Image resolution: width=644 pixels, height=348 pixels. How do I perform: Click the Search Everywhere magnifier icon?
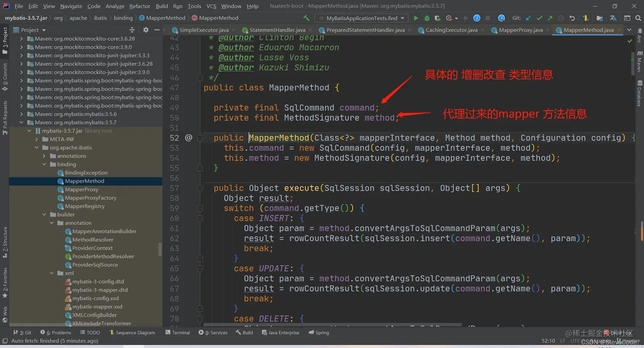tap(638, 18)
